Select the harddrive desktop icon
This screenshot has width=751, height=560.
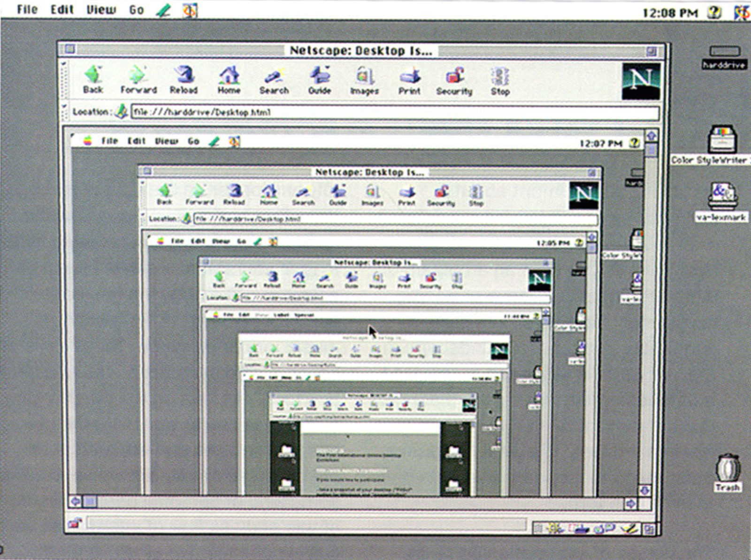click(x=724, y=57)
